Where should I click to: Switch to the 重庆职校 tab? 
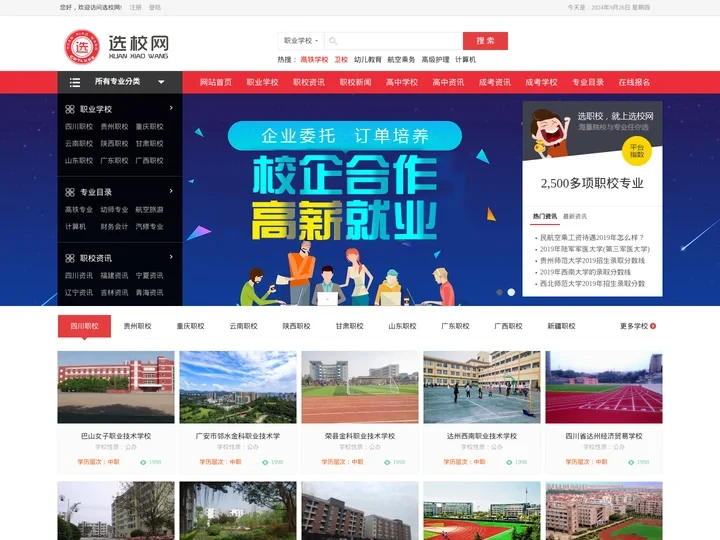click(191, 326)
